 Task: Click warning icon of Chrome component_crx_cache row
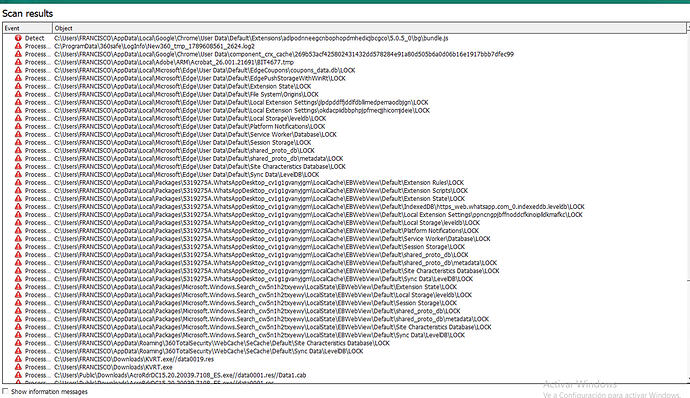[18, 54]
